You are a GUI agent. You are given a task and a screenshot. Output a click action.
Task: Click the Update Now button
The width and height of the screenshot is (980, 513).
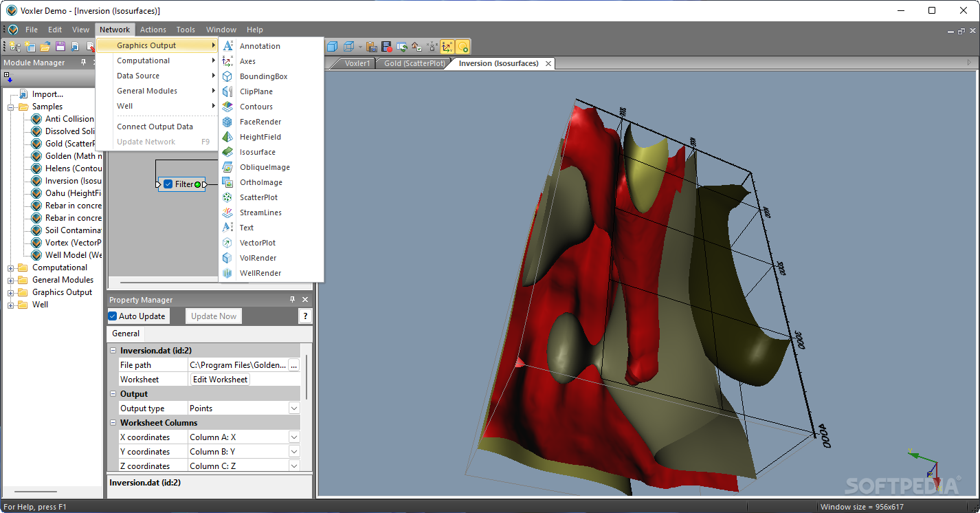click(x=214, y=316)
